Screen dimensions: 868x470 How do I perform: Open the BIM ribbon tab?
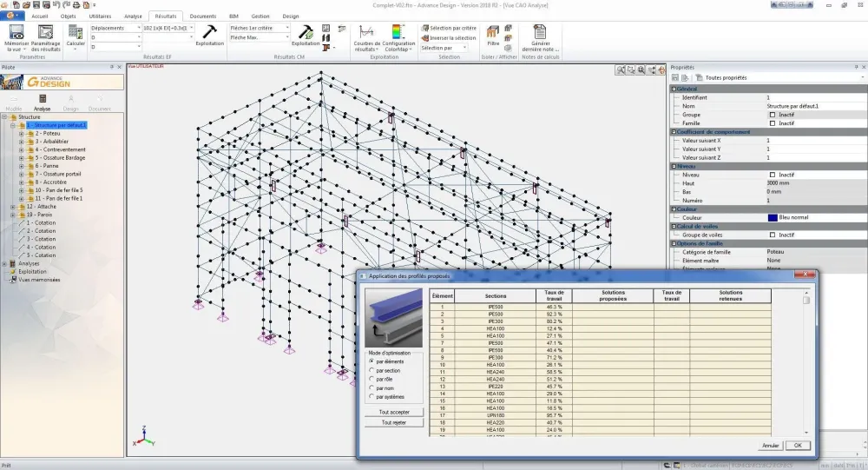tap(233, 17)
